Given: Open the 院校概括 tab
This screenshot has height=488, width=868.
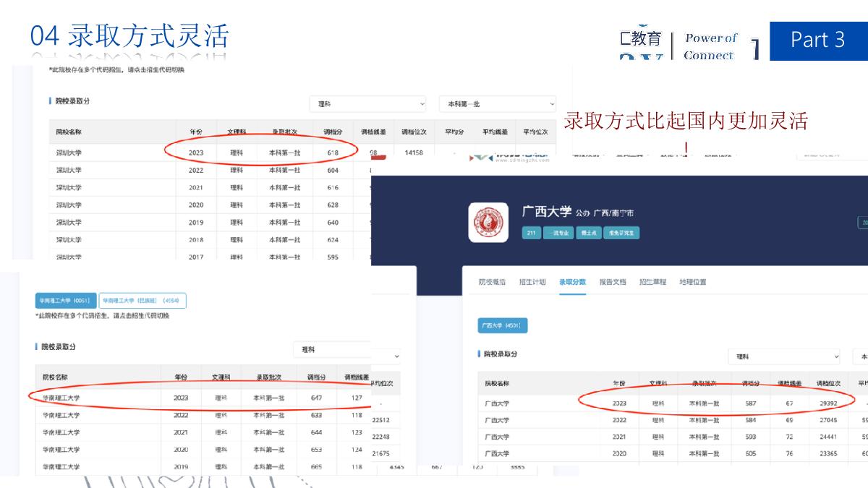Looking at the screenshot, I should coord(493,282).
